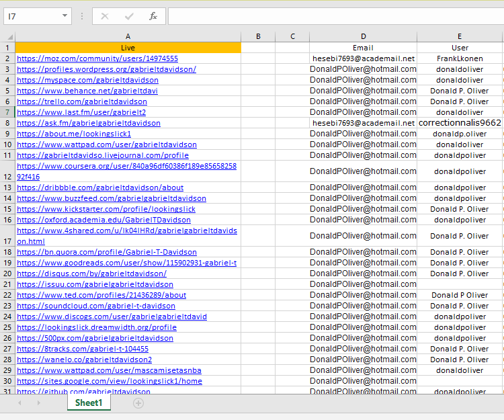The height and width of the screenshot is (420, 504).
Task: Select the correctionnalis9662 user cell
Action: [460, 123]
